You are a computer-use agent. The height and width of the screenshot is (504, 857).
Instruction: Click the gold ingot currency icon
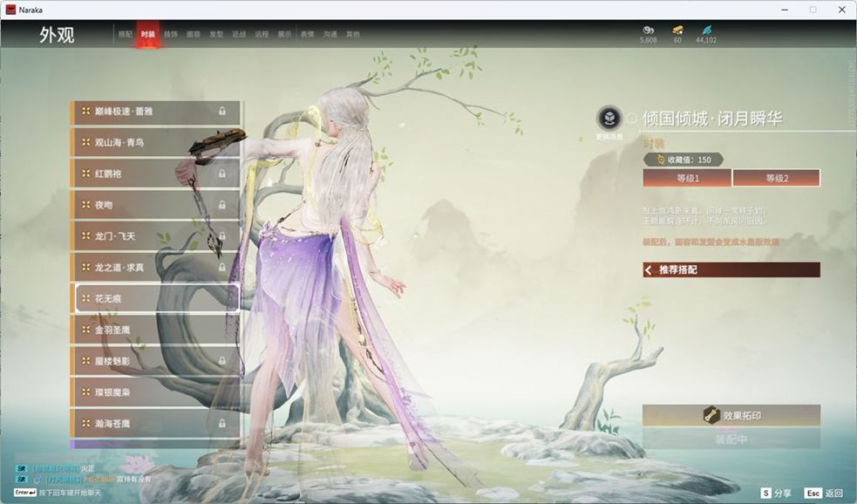coord(677,30)
